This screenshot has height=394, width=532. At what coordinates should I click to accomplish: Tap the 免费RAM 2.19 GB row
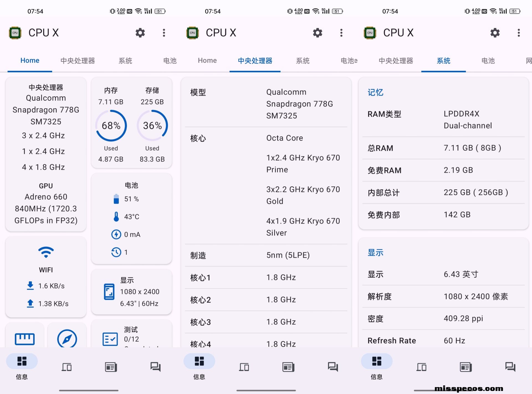point(443,170)
